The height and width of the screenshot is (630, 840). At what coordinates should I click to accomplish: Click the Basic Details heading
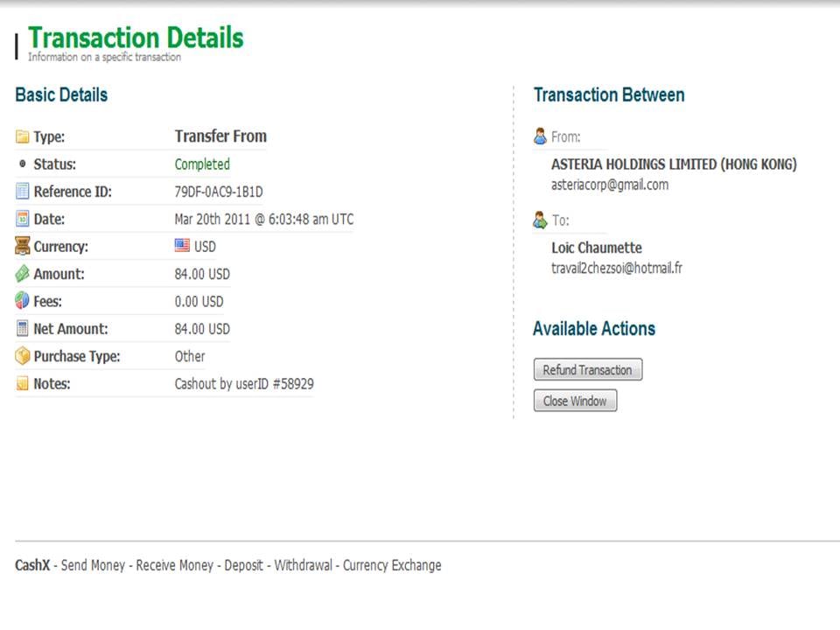click(61, 94)
